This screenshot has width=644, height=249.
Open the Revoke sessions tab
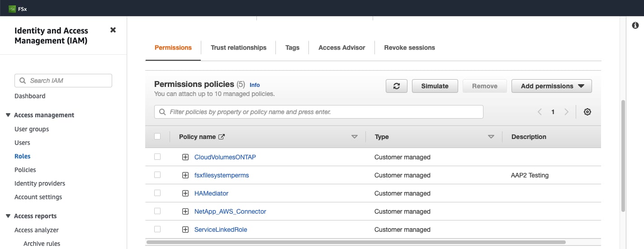click(x=409, y=48)
